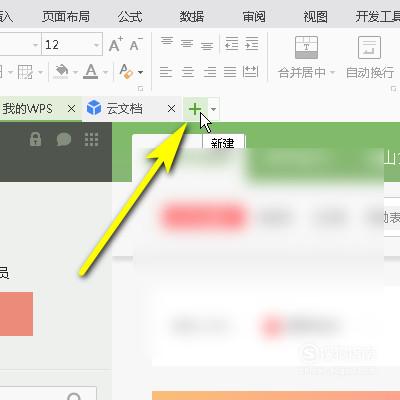Screen dimensions: 400x400
Task: Apply the font color A
Action: tap(90, 71)
